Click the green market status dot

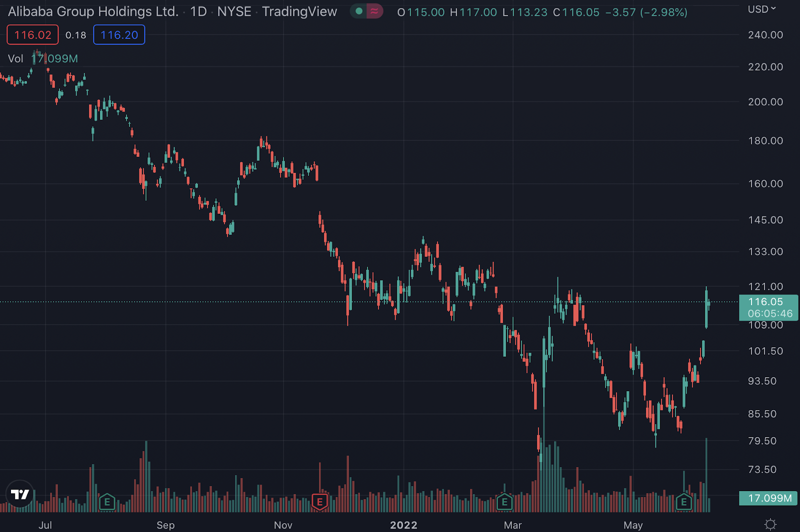pos(358,11)
